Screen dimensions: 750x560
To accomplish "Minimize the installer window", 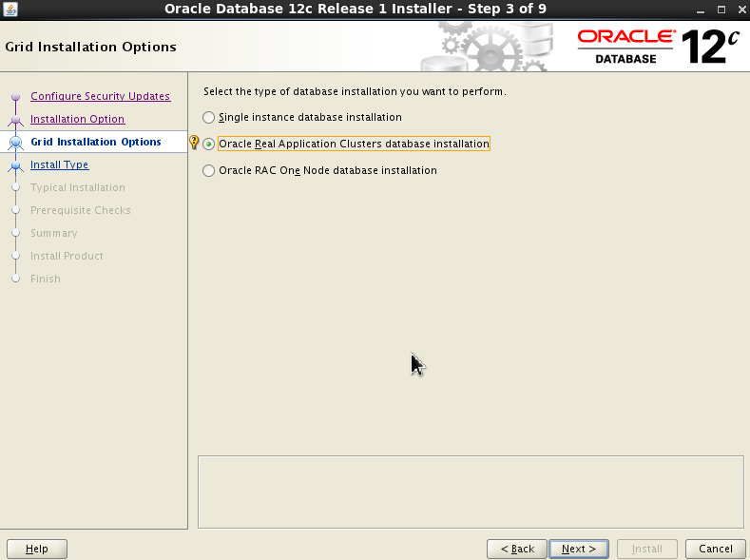I will (701, 10).
